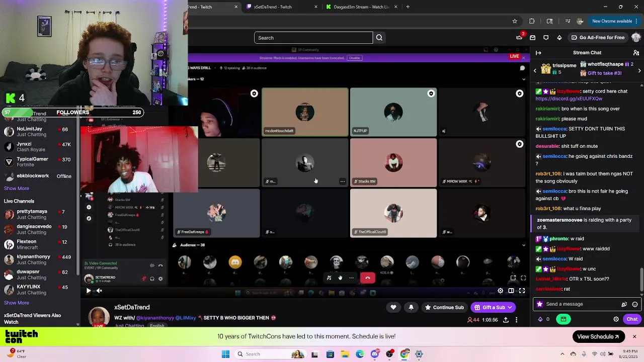Open Jynxzi channel in sidebar

[x=39, y=147]
